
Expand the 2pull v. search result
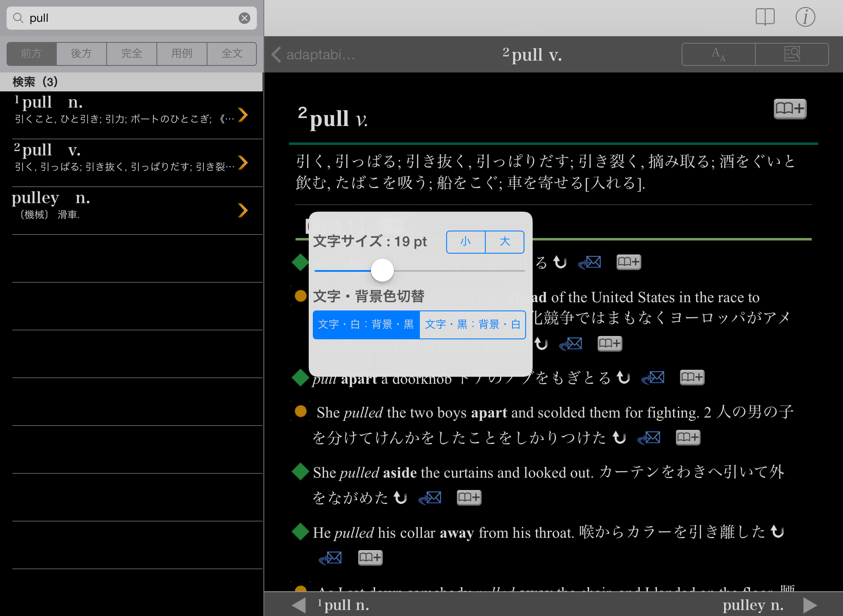click(x=243, y=163)
